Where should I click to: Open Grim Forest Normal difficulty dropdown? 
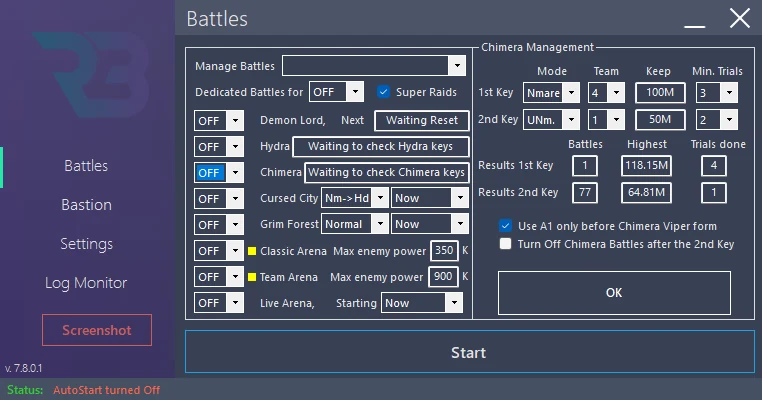(355, 224)
